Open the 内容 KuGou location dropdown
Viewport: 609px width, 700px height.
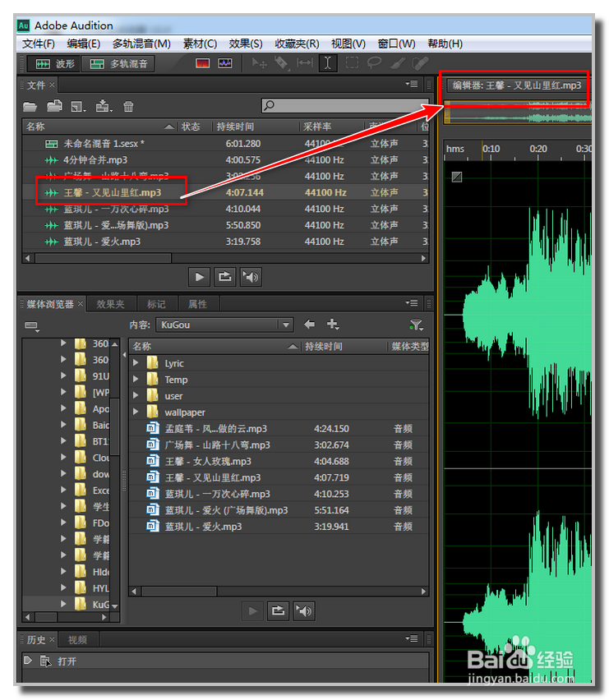coord(224,325)
